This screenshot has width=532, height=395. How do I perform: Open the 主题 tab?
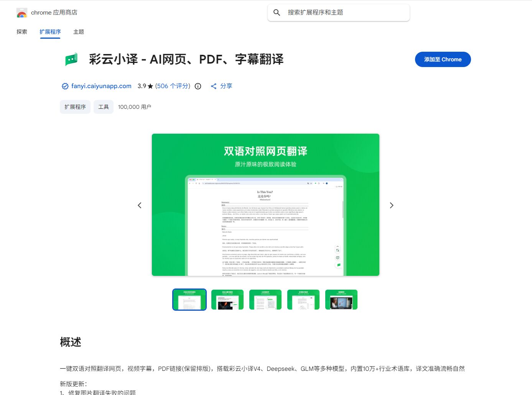coord(78,32)
